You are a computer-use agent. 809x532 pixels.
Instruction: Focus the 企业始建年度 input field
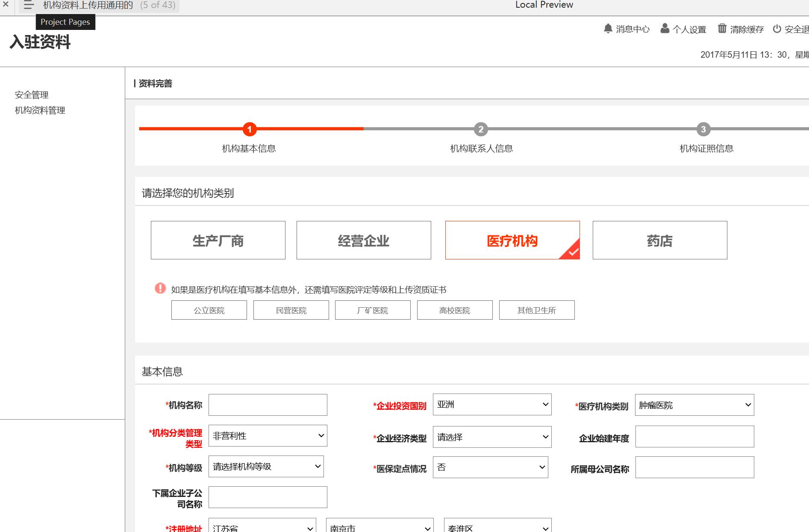695,437
